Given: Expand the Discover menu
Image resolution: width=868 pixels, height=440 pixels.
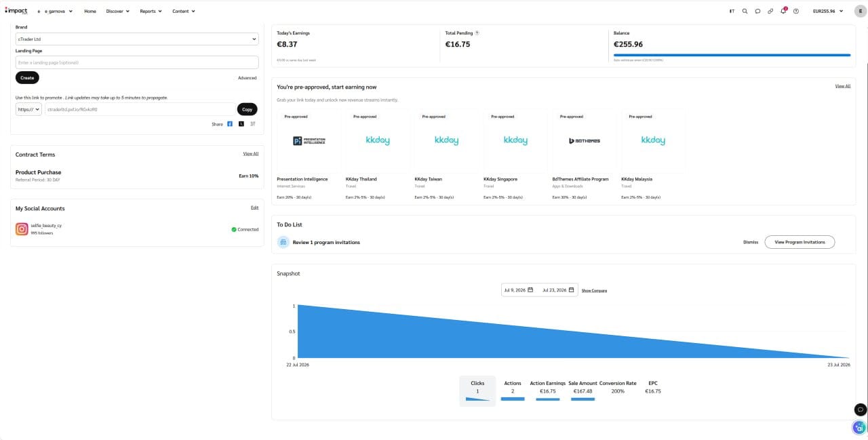Looking at the screenshot, I should pyautogui.click(x=117, y=11).
